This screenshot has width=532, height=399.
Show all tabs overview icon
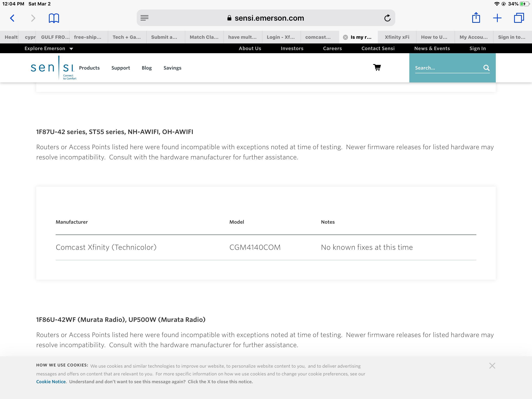pos(519,18)
